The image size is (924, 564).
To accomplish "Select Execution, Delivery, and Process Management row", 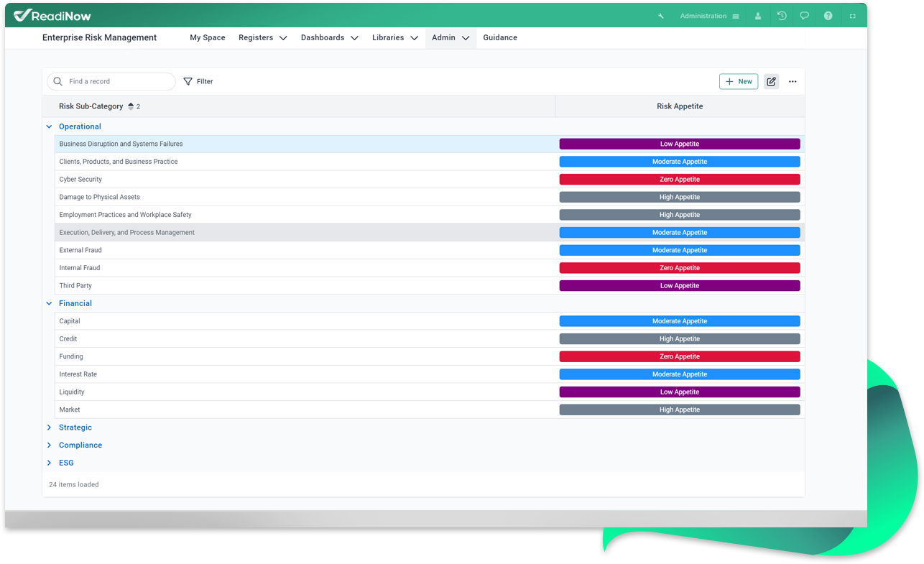I will [x=430, y=233].
